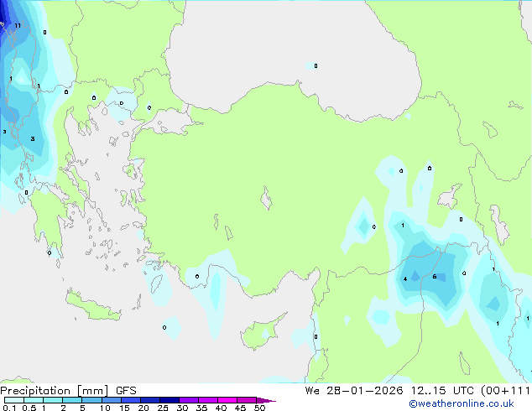This screenshot has width=532, height=411.
Task: Click the 20–25 mm legend swatch
Action: click(150, 400)
